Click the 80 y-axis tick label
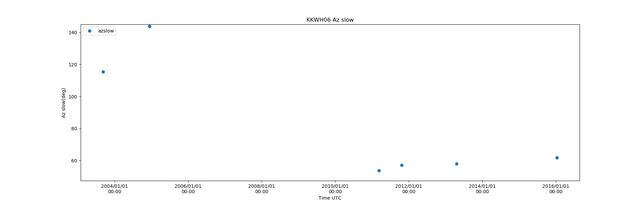 (74, 129)
